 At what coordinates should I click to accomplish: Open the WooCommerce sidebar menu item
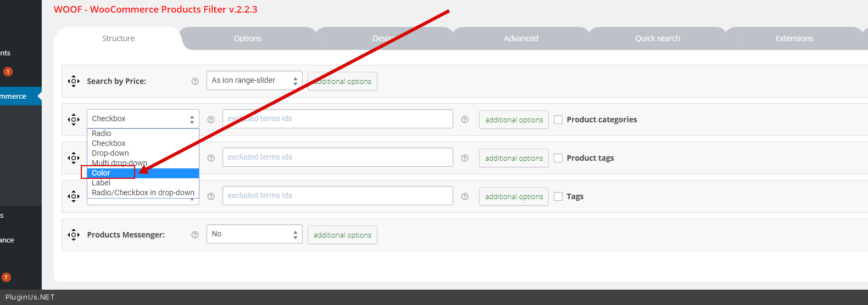21,96
